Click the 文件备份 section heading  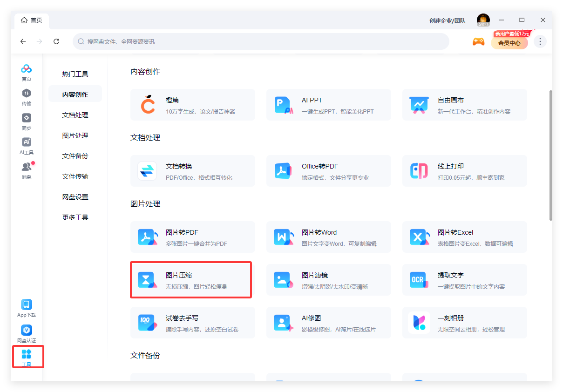click(145, 356)
